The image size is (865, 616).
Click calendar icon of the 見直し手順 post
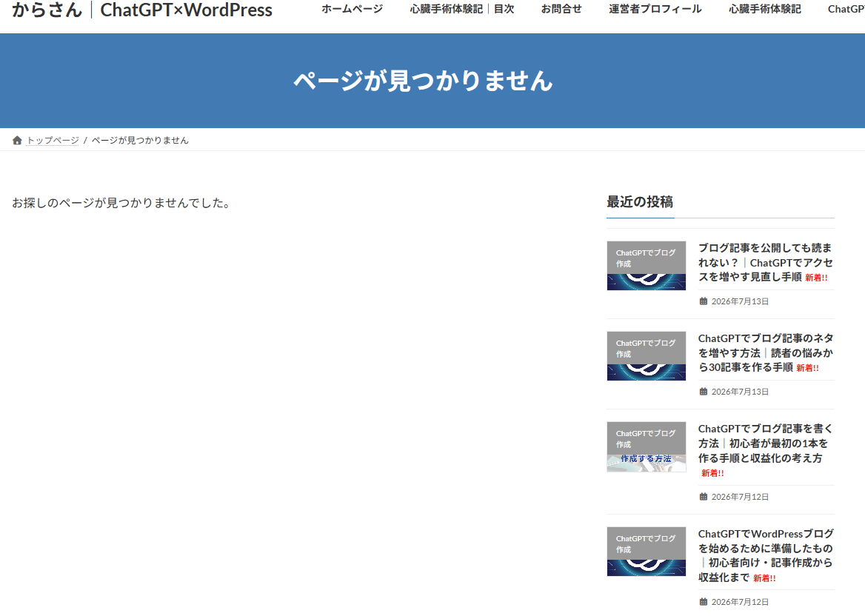point(704,301)
